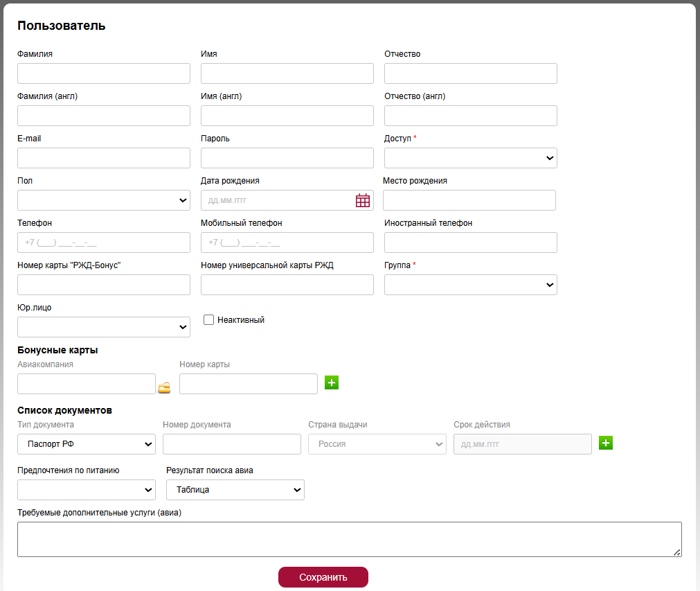The image size is (700, 591).
Task: Click the Номер документа field
Action: pos(232,444)
